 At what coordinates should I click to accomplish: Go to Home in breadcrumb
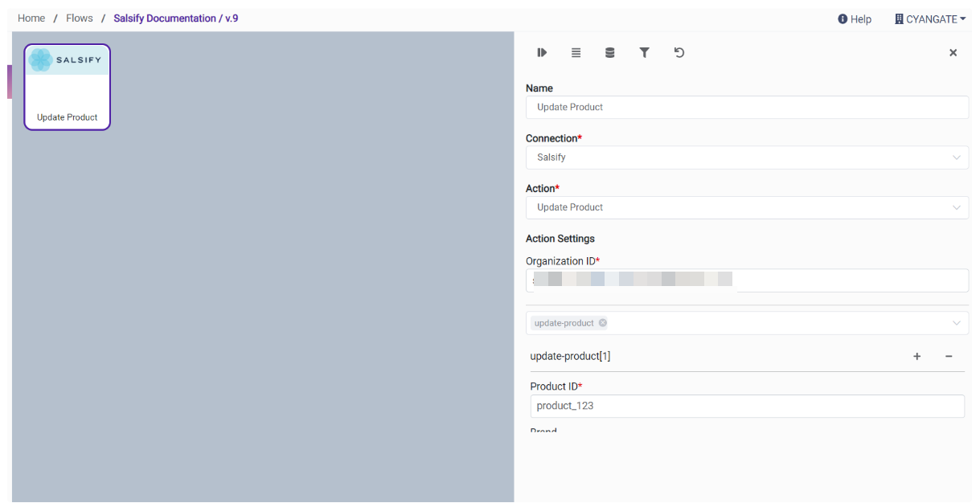tap(31, 18)
